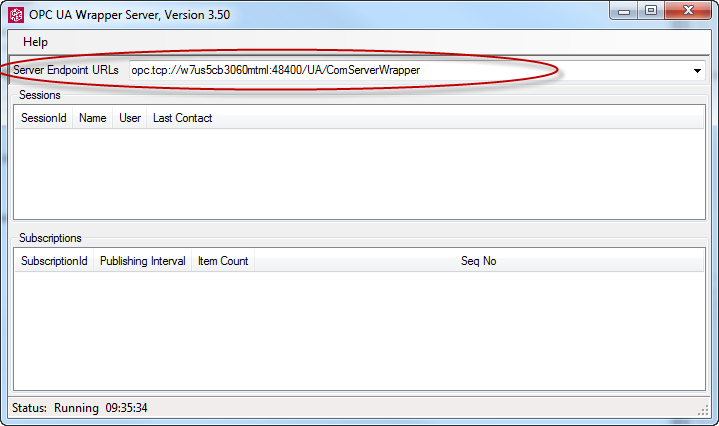This screenshot has height=426, width=719.
Task: Expand the Server Endpoint URLs dropdown arrow
Action: [x=697, y=71]
